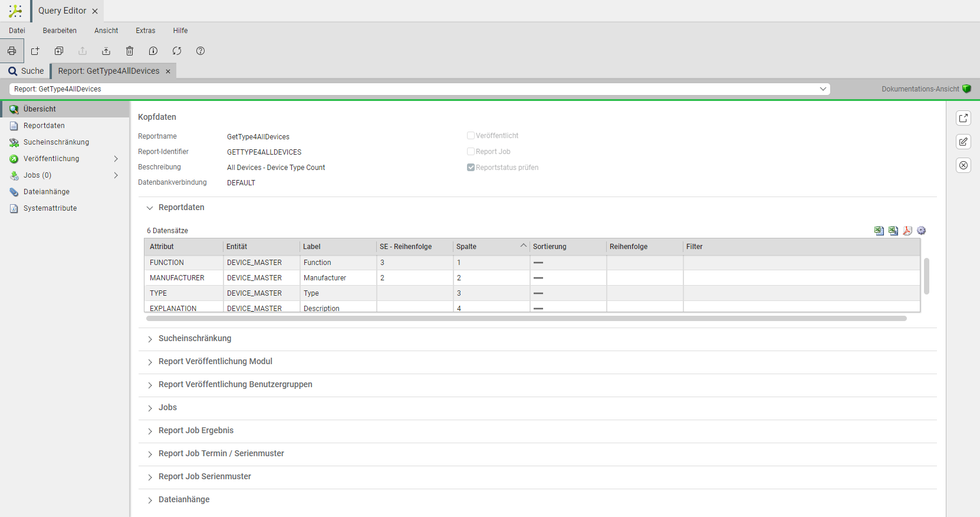Select Sucheinschränkung in the sidebar
The width and height of the screenshot is (980, 517).
[65, 142]
